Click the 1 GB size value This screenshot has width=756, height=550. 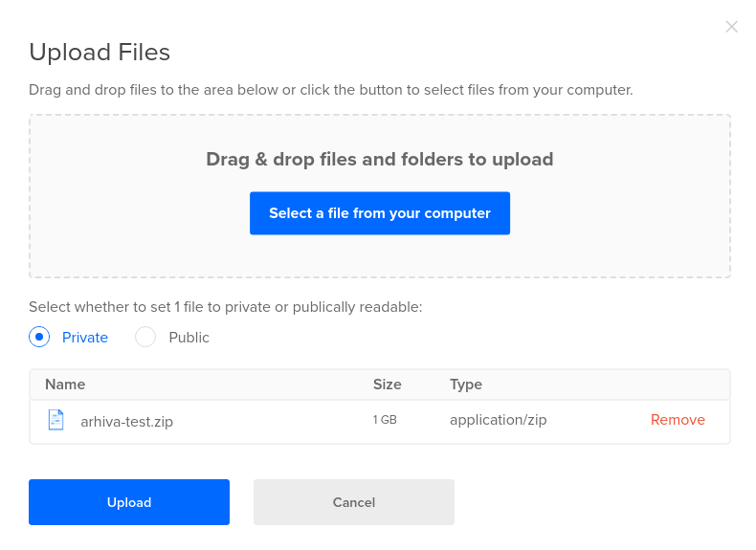pyautogui.click(x=385, y=421)
